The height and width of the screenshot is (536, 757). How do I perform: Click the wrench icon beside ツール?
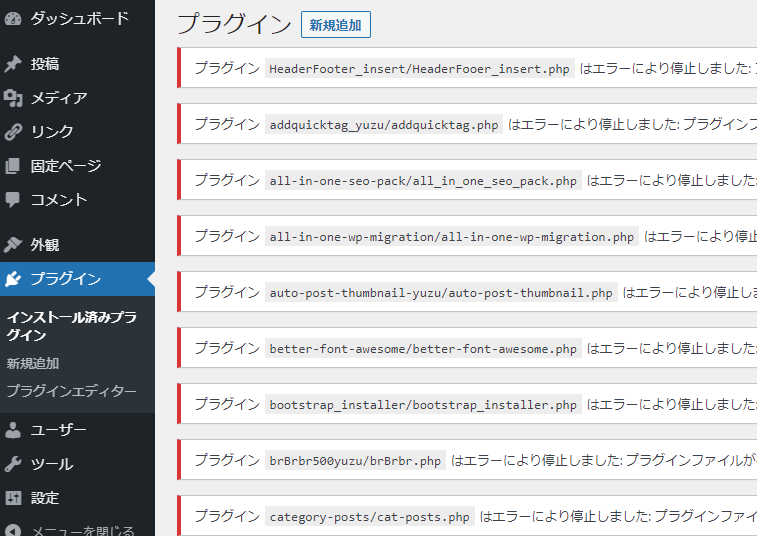pos(13,464)
